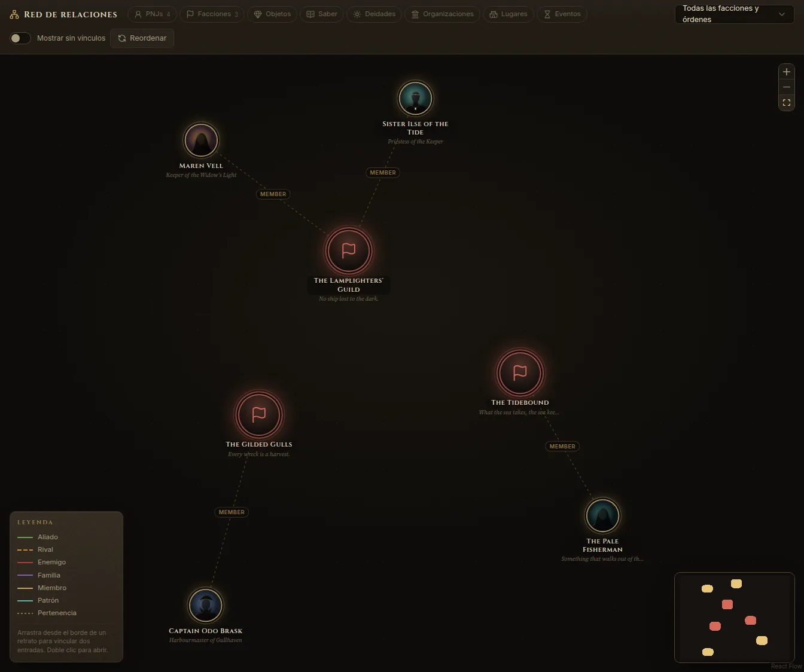
Task: Click the MEMBER label below Sister Ilse
Action: (383, 173)
